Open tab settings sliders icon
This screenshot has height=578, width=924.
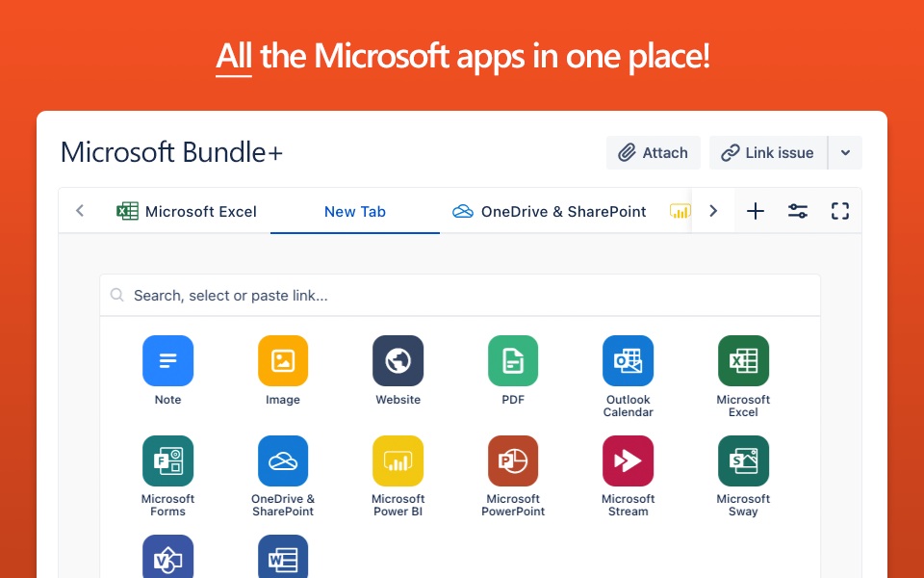(x=798, y=211)
